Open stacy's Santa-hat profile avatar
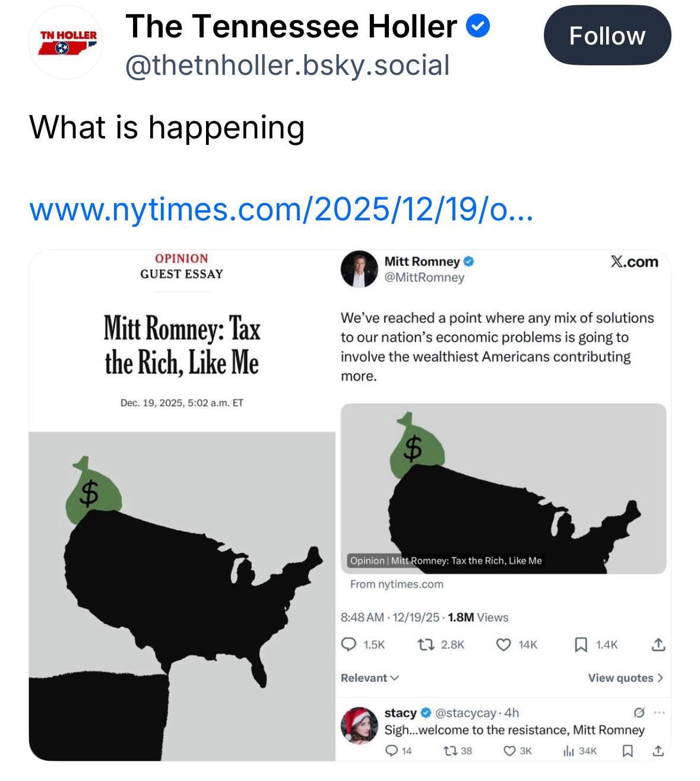Image resolution: width=700 pixels, height=781 pixels. (360, 725)
